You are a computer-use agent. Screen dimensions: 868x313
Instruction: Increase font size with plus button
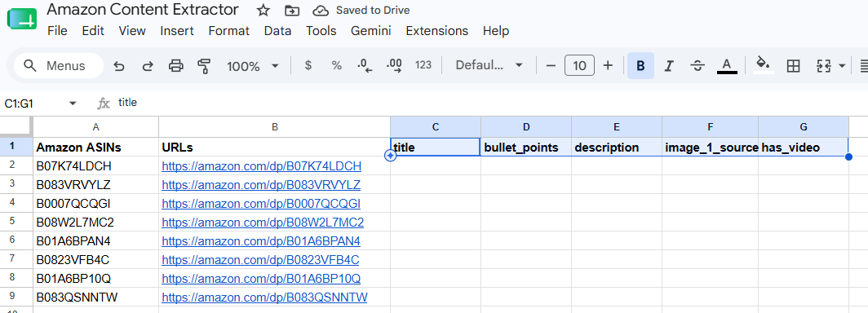coord(608,66)
